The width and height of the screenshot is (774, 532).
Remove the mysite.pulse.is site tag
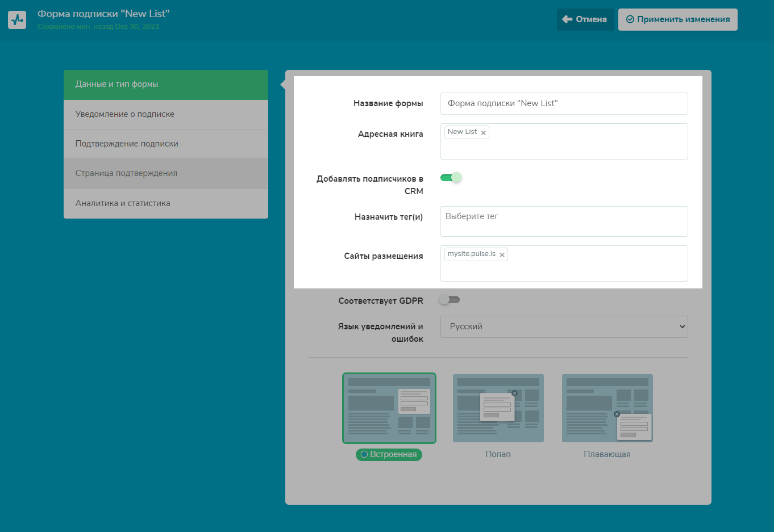(x=502, y=255)
